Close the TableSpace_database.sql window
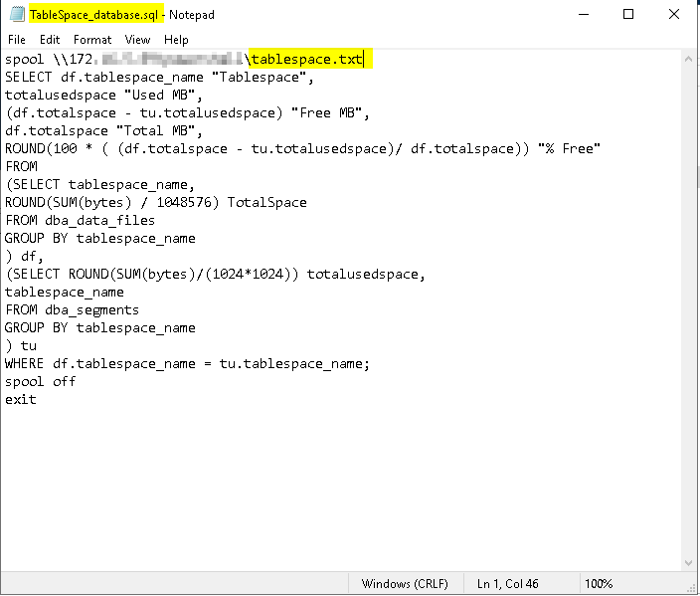The height and width of the screenshot is (596, 700). (x=674, y=15)
